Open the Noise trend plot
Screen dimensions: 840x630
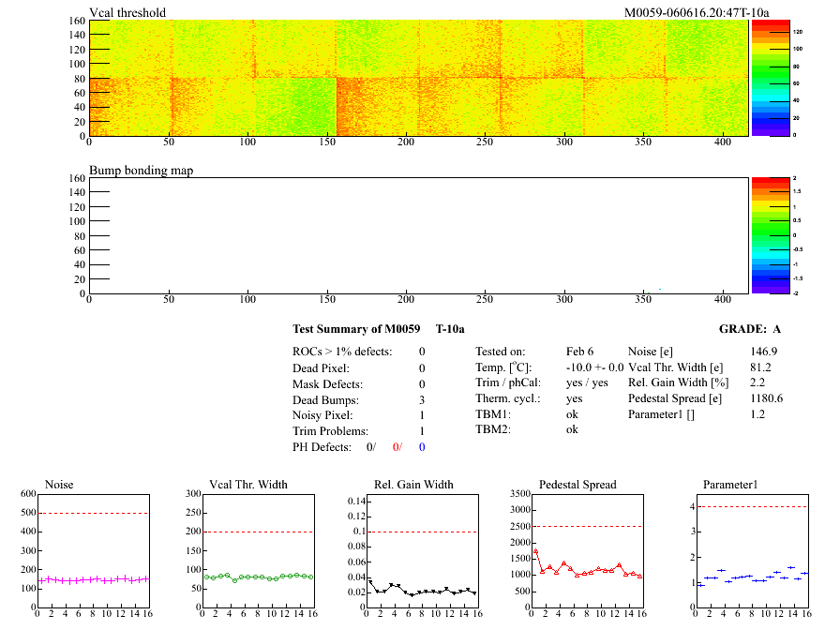click(92, 551)
